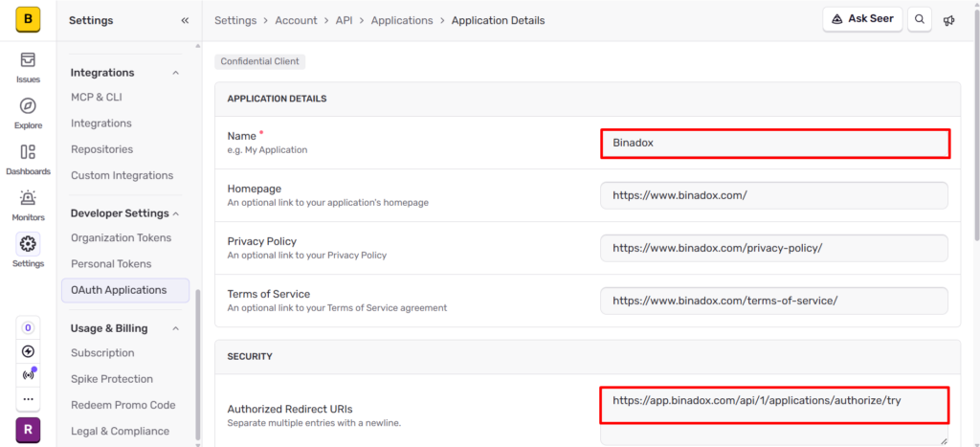Click the Terms of Service URL field
980x447 pixels.
pyautogui.click(x=773, y=301)
